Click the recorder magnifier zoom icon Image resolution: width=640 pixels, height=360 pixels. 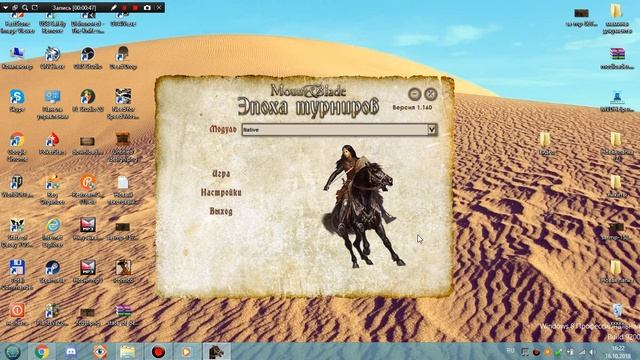click(x=25, y=7)
